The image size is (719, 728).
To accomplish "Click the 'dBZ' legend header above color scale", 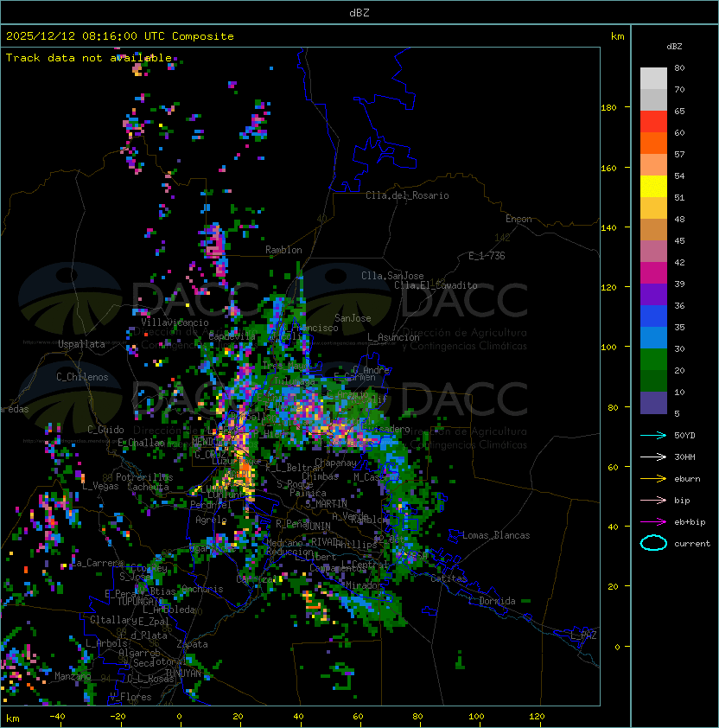I will pyautogui.click(x=674, y=47).
